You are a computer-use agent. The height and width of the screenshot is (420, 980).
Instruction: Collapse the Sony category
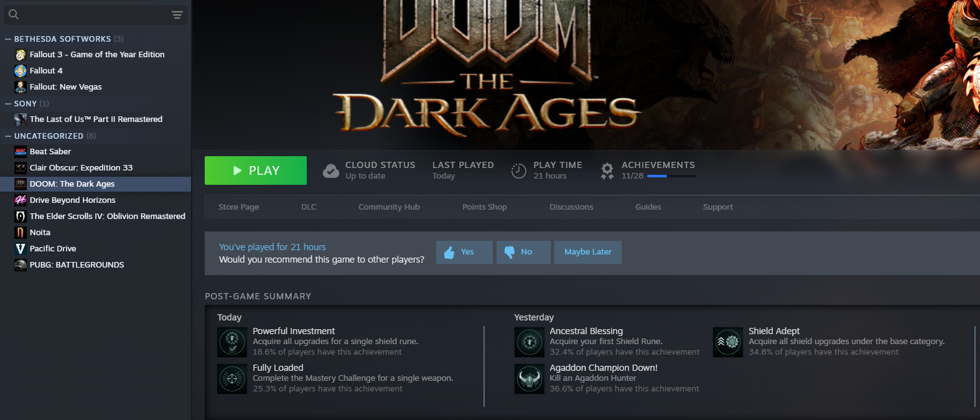point(8,104)
